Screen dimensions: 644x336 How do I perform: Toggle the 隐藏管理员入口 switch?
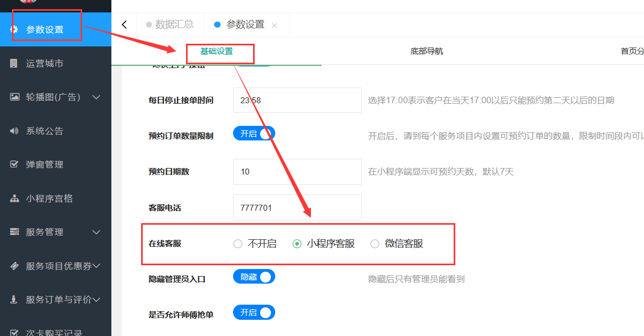tap(254, 277)
